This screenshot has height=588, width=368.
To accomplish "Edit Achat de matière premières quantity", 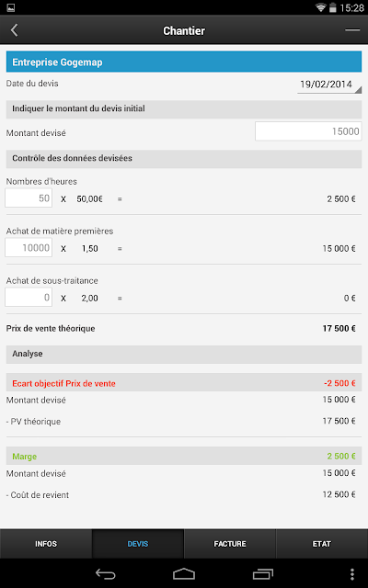I will 29,247.
